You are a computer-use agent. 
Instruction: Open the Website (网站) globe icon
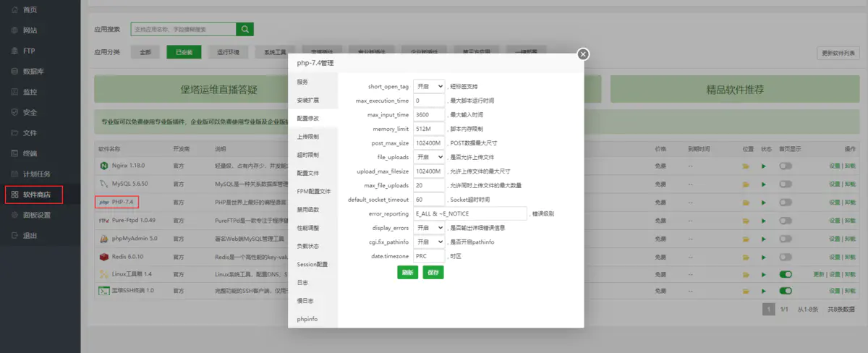click(14, 30)
